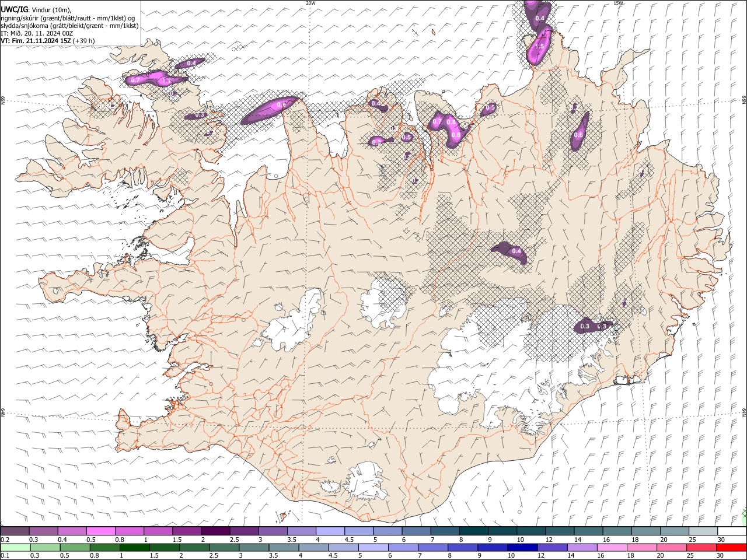Click the 'UWC/IG: Vindur (10m),' title line

point(36,9)
